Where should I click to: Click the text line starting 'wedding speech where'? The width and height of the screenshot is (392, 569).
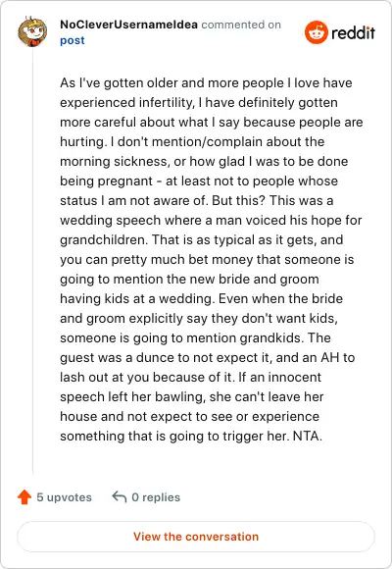coord(211,221)
